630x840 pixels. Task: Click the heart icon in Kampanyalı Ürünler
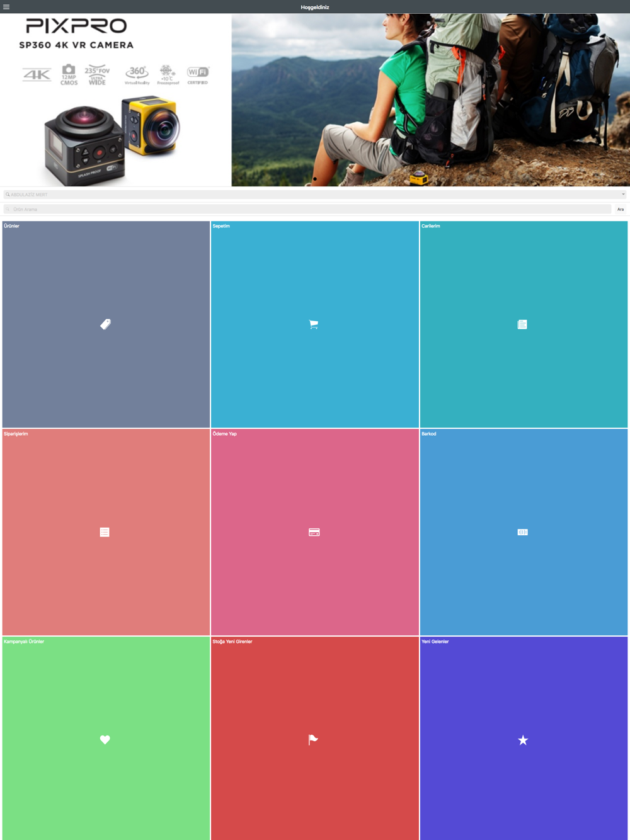click(105, 740)
